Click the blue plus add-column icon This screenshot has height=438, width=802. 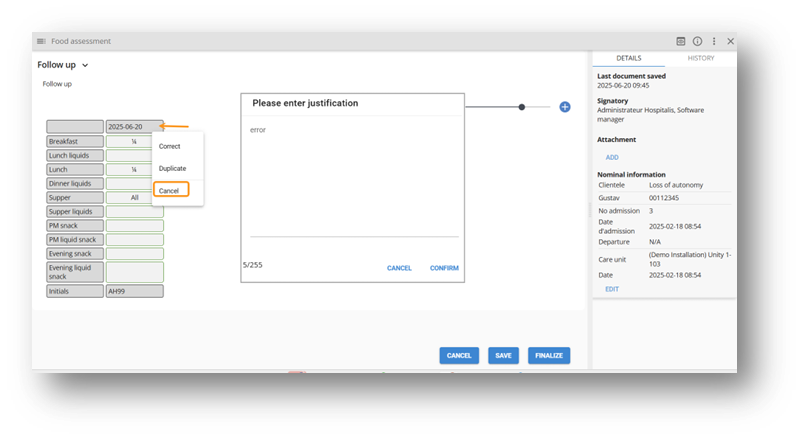pyautogui.click(x=565, y=107)
